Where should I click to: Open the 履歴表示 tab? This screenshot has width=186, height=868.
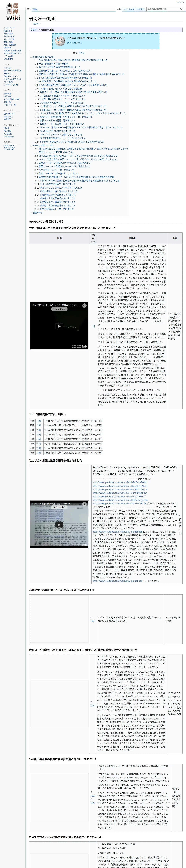tap(140, 9)
